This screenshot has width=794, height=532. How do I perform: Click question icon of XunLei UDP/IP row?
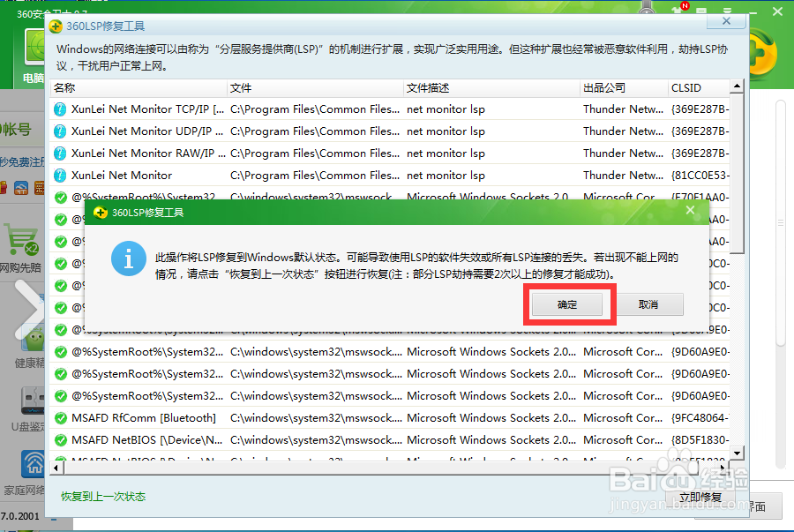click(x=60, y=131)
